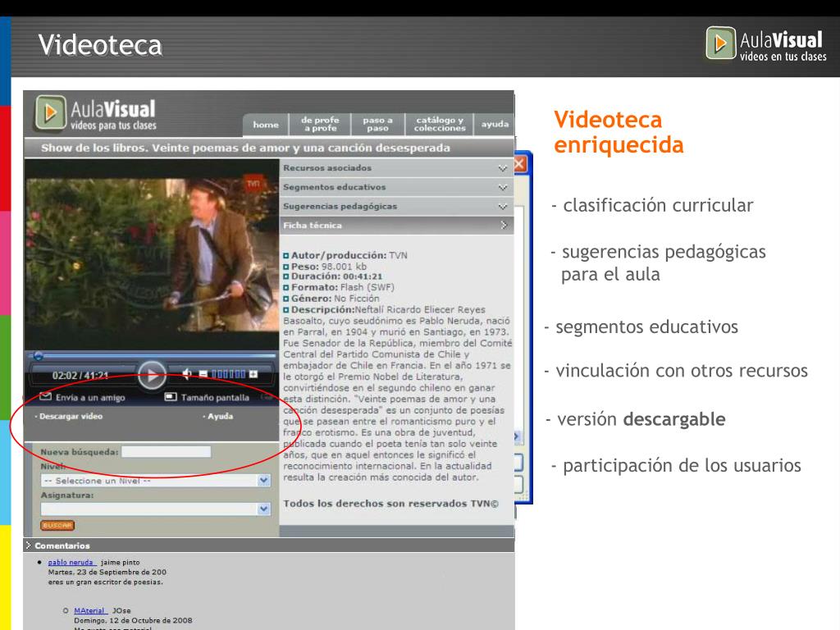The image size is (840, 630).
Task: Click the 'participación de los usuarios' bullet
Action: (x=676, y=465)
